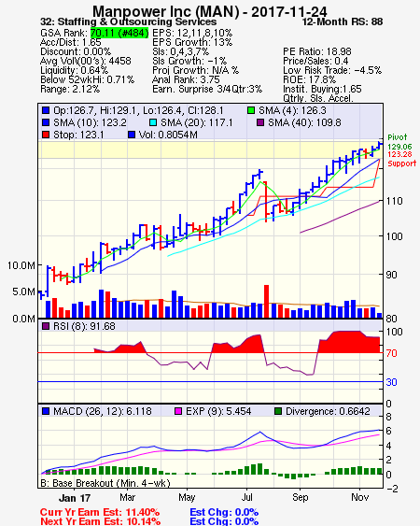
Task: Click the Jul date axis label
Action: (x=246, y=497)
